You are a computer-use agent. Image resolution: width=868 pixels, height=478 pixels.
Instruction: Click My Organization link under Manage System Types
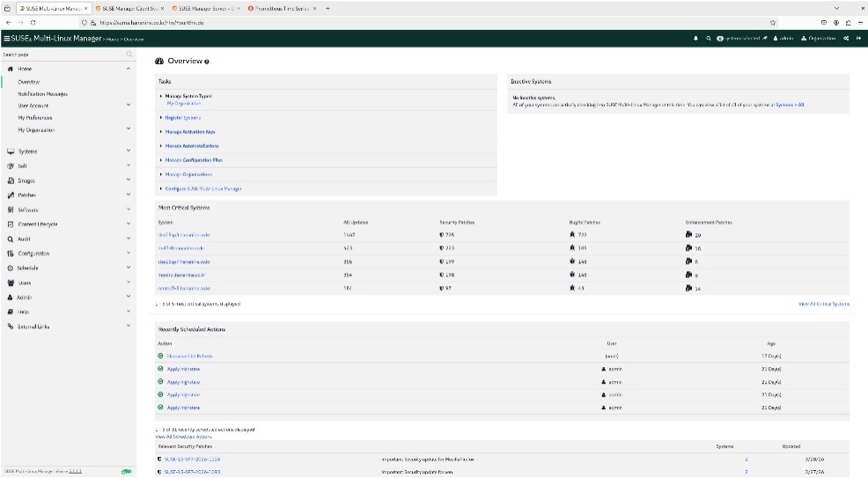184,104
